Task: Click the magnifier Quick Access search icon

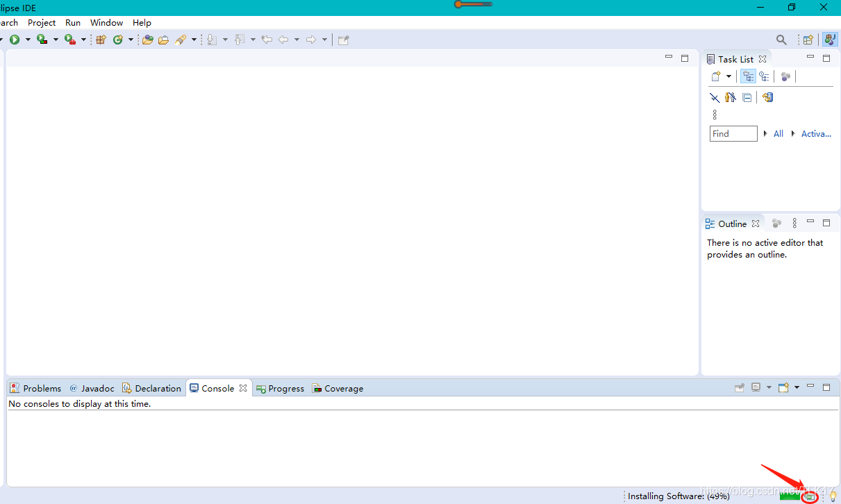Action: (781, 40)
